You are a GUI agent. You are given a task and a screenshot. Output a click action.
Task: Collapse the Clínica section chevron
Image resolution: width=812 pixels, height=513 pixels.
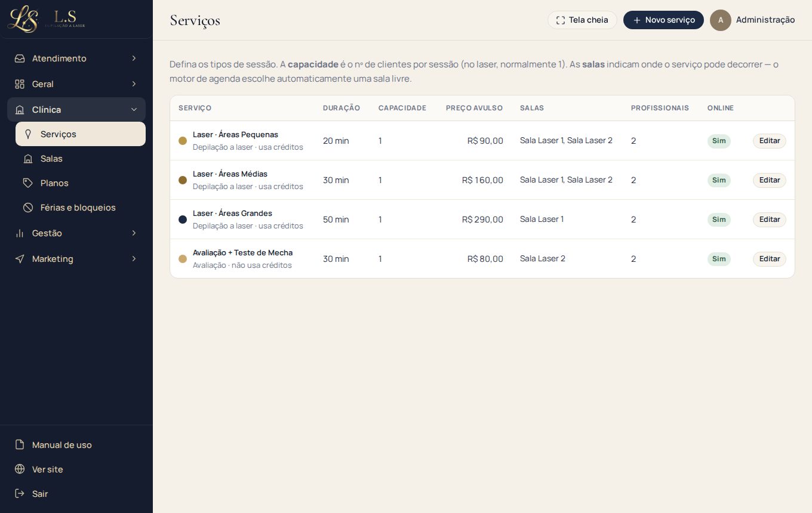pos(134,110)
